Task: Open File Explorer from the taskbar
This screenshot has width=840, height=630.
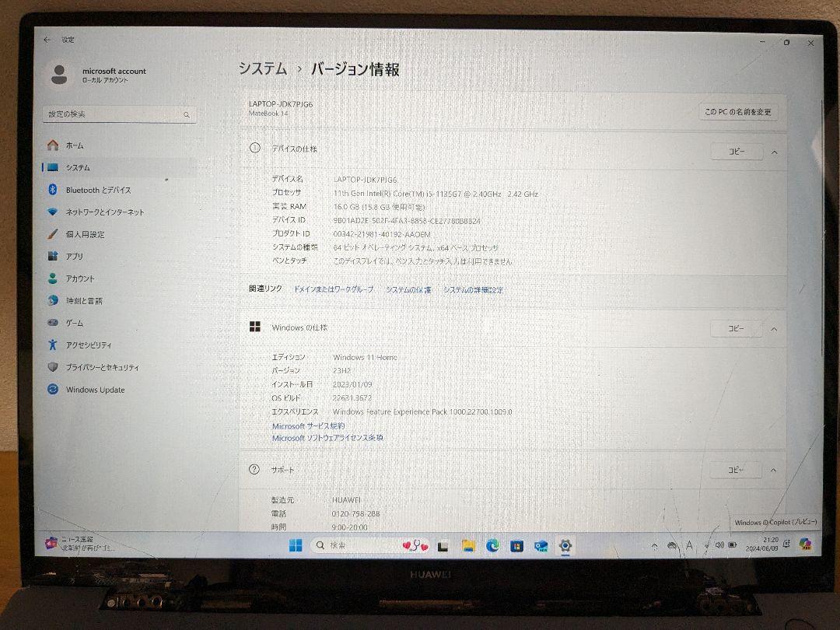Action: pyautogui.click(x=468, y=545)
